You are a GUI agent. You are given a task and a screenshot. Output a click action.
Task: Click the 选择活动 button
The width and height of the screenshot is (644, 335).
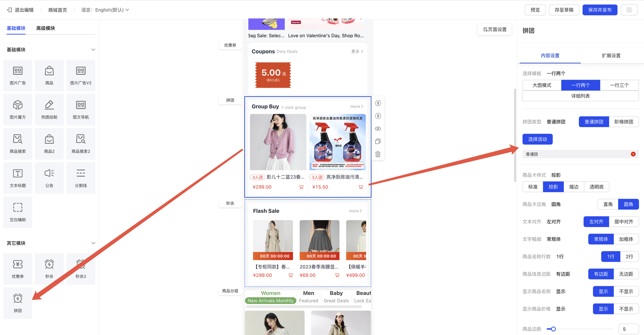537,139
